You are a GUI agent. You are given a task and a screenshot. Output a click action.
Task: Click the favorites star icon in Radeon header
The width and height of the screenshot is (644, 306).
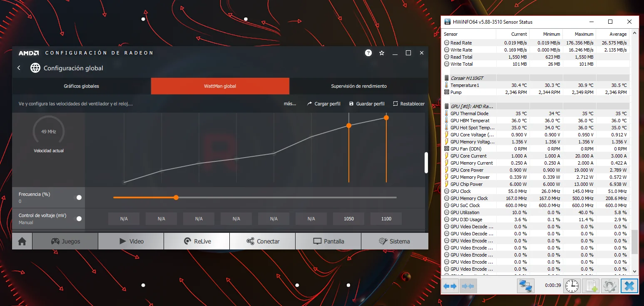382,53
